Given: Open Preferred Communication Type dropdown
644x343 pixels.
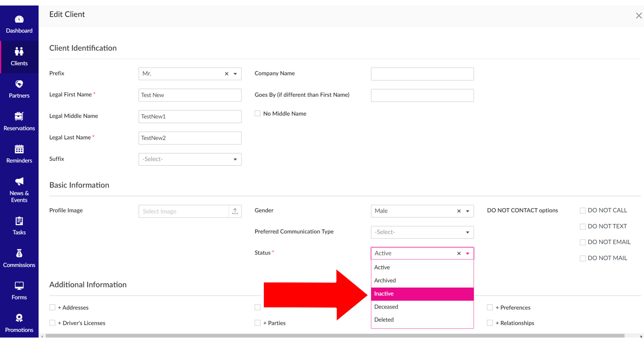Looking at the screenshot, I should click(x=467, y=232).
